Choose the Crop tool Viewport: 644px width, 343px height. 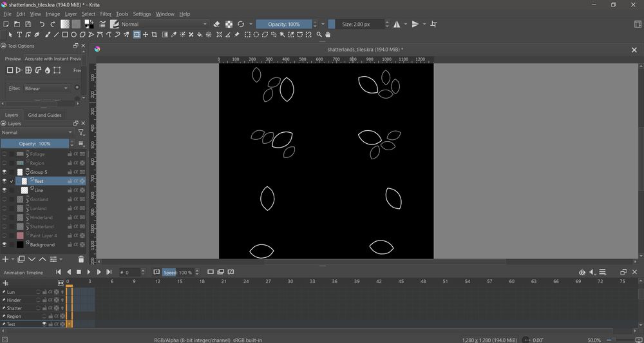(x=154, y=35)
